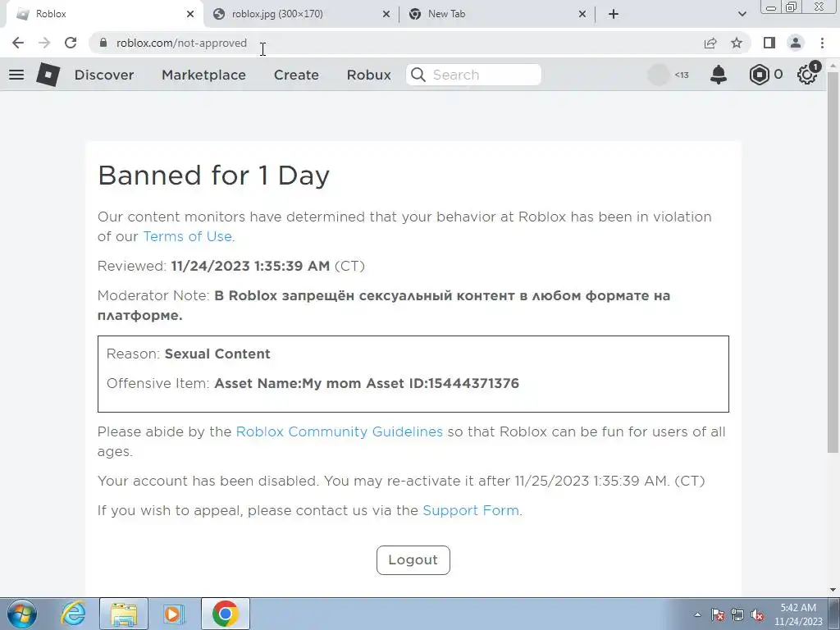Expand the tab search dropdown chevron
This screenshot has width=840, height=630.
(742, 14)
